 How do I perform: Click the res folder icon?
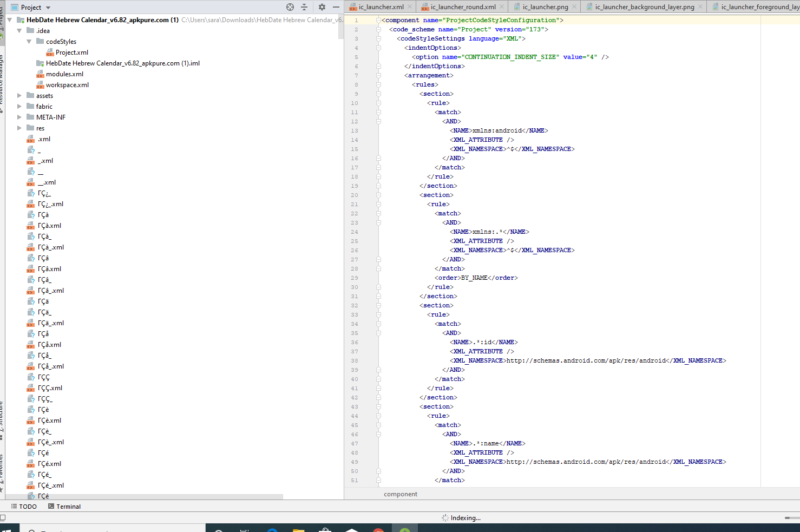pos(30,128)
